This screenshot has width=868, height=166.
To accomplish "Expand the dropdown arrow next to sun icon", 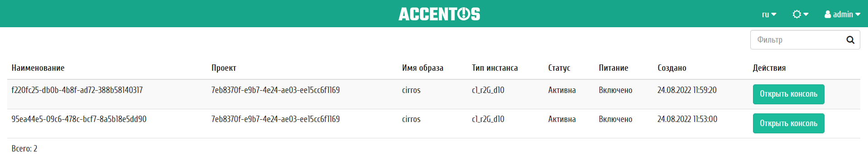I will pyautogui.click(x=806, y=15).
